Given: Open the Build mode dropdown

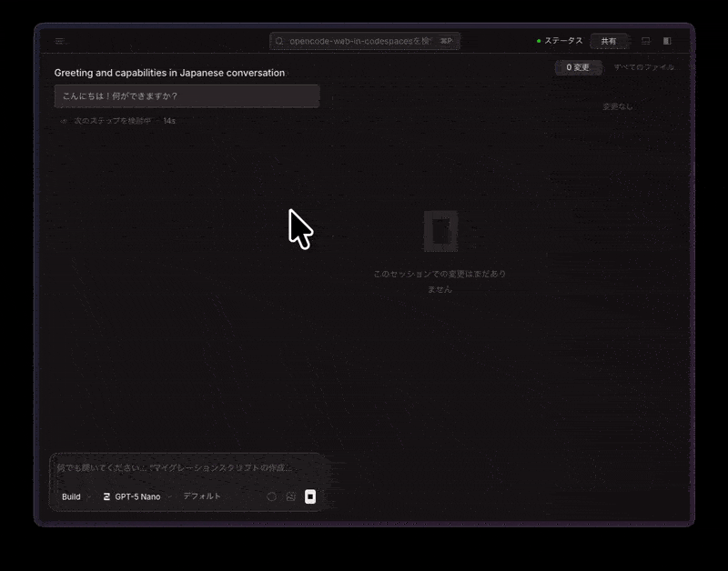Looking at the screenshot, I should click(71, 496).
